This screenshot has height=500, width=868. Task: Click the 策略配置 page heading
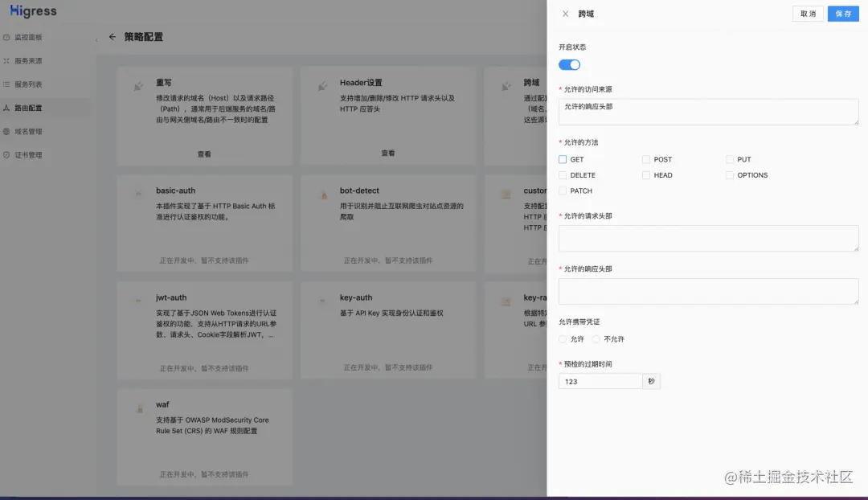[143, 37]
